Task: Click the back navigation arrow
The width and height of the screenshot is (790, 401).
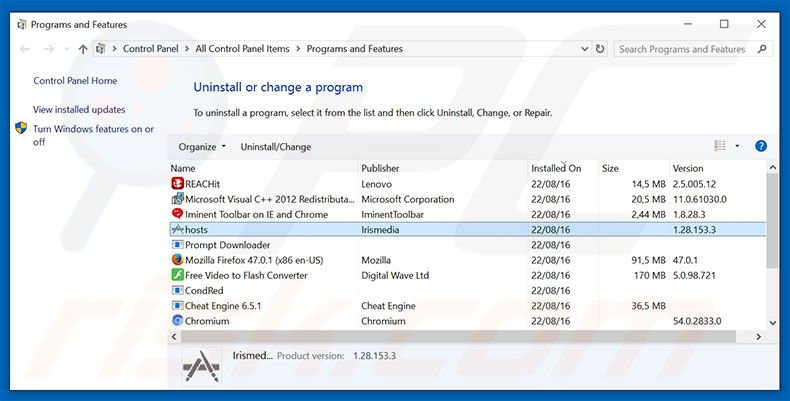Action: point(25,49)
